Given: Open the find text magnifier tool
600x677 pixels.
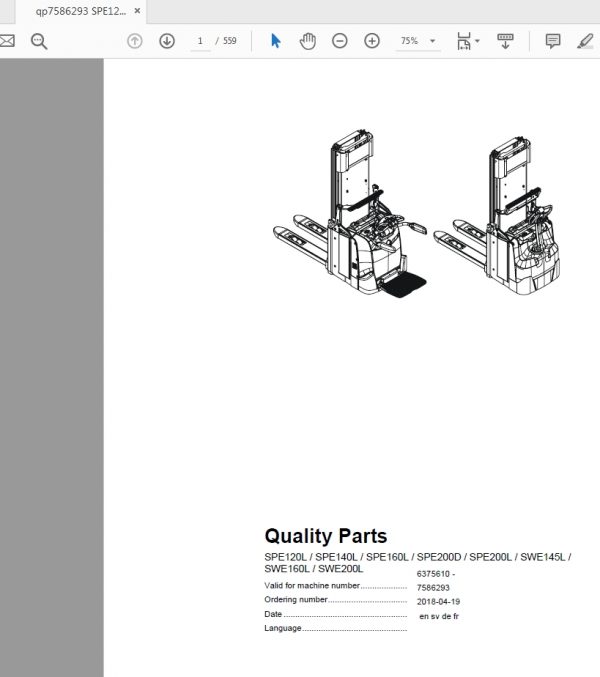Looking at the screenshot, I should tap(39, 41).
